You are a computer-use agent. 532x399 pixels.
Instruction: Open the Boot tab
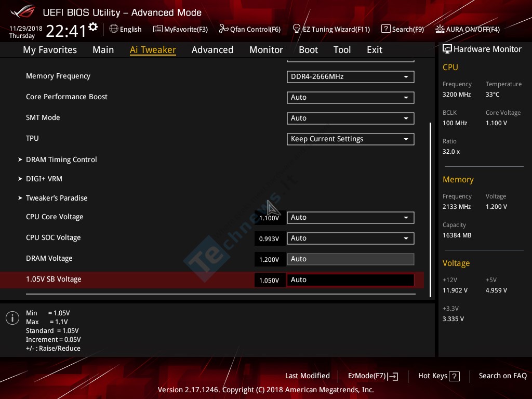(x=308, y=50)
